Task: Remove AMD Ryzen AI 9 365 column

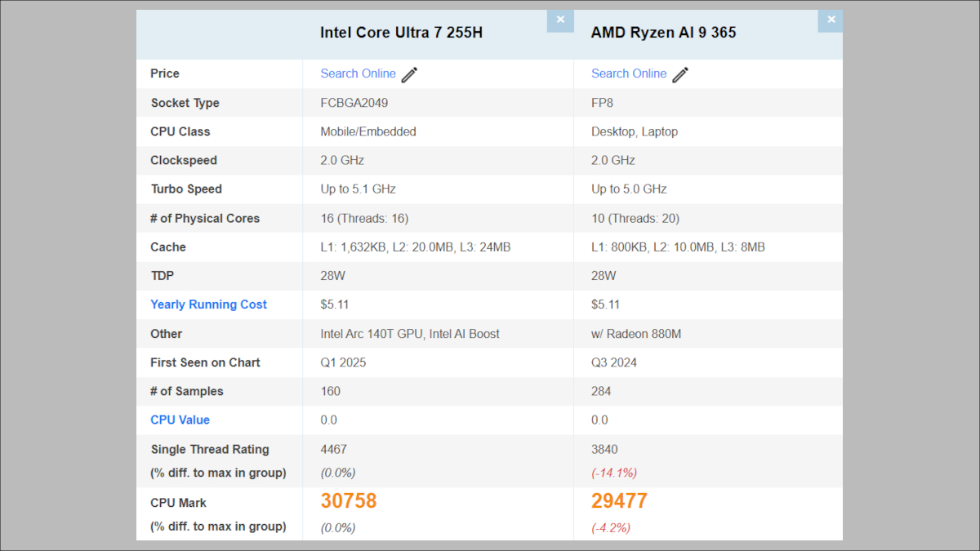Action: coord(831,20)
